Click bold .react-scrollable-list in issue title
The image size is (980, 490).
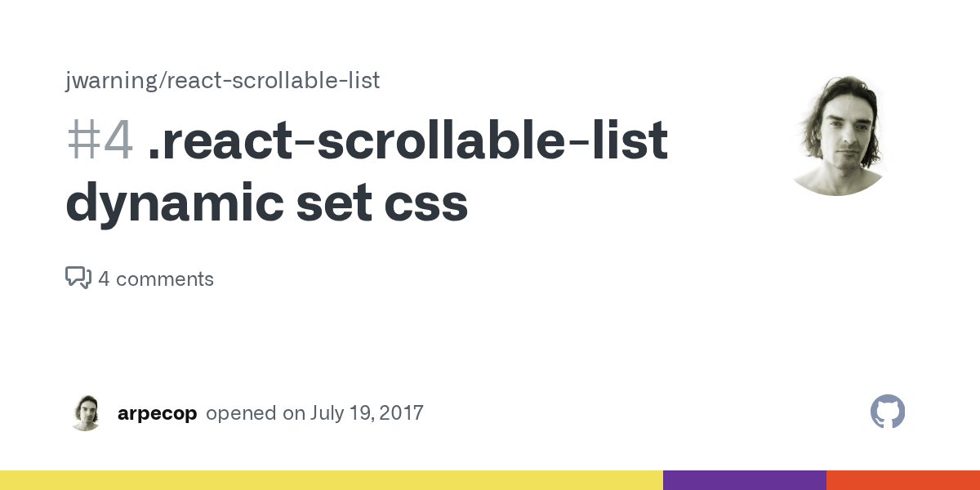tap(408, 141)
